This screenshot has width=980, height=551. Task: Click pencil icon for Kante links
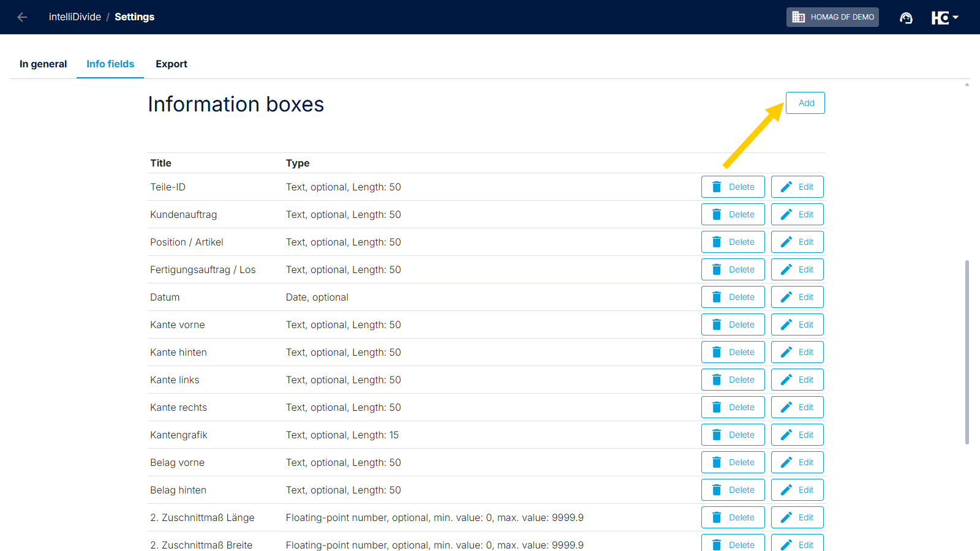pos(786,380)
